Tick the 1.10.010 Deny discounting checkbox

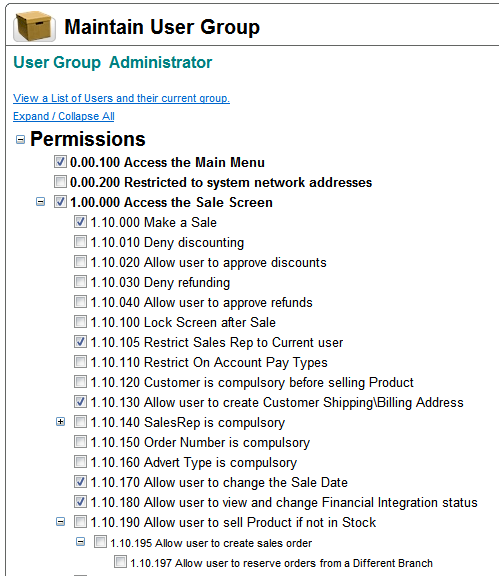[x=80, y=242]
